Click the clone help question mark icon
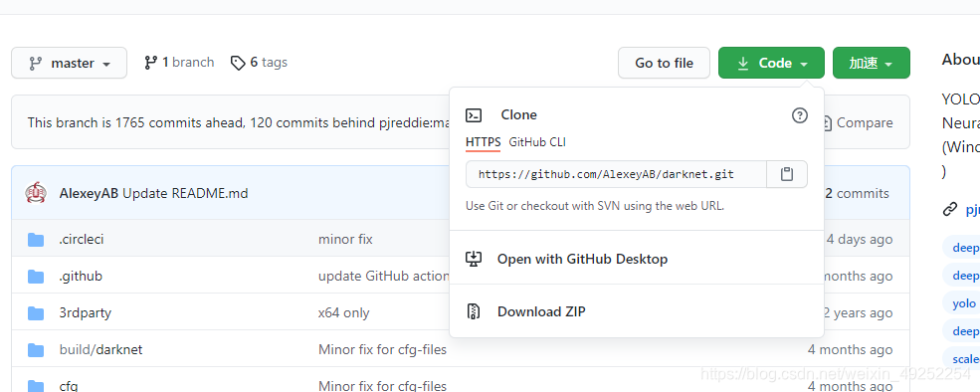This screenshot has width=980, height=392. tap(799, 115)
